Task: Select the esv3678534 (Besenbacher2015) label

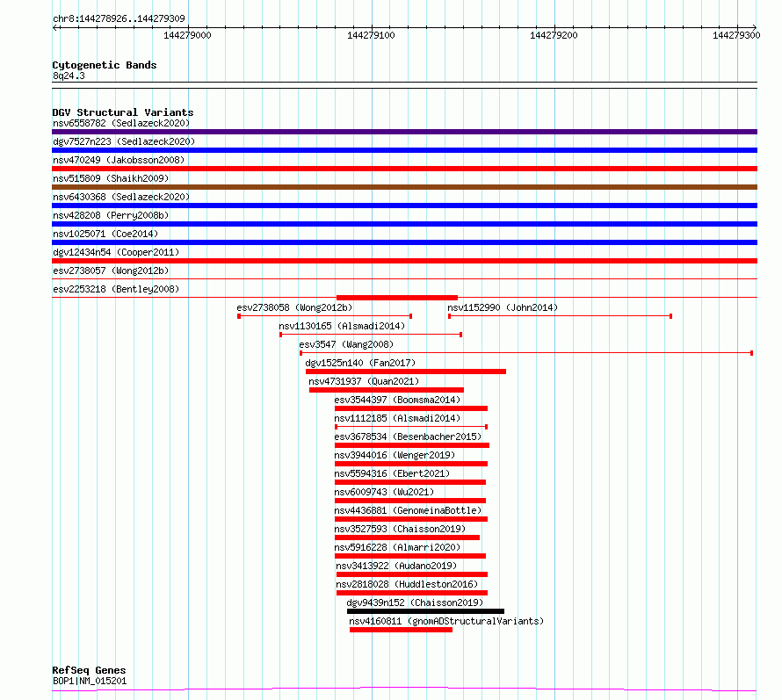Action: (x=408, y=437)
